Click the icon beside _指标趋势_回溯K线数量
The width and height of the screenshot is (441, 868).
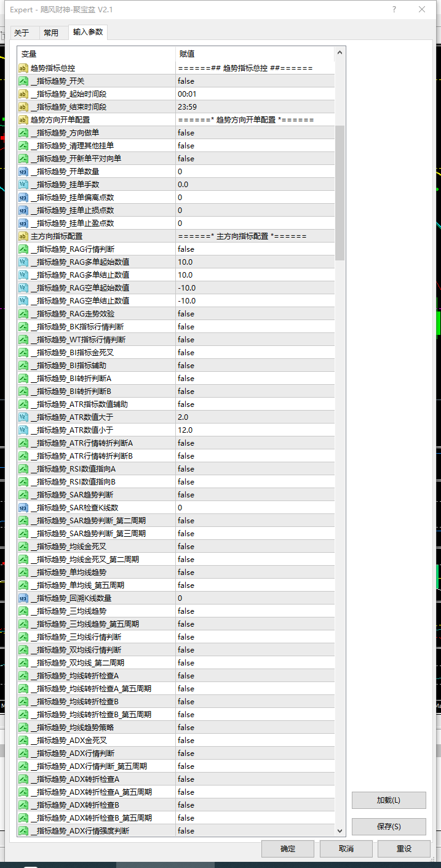[23, 598]
